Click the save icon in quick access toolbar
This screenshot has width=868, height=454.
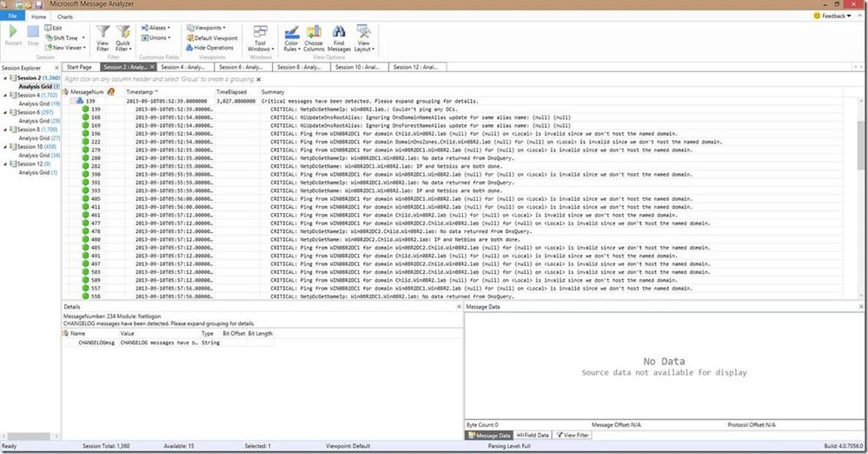click(x=39, y=4)
